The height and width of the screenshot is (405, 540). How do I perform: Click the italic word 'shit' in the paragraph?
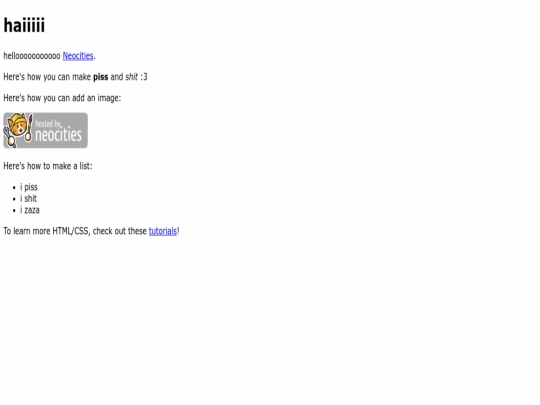pyautogui.click(x=131, y=77)
